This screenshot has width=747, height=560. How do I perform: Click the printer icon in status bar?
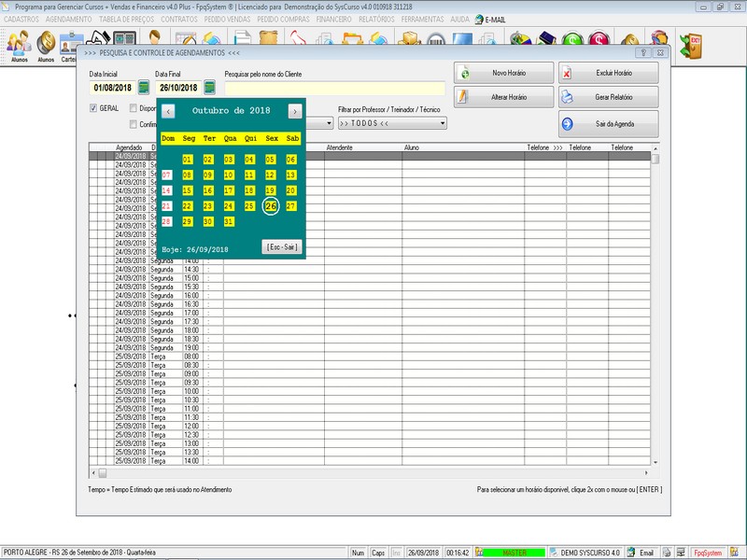click(x=667, y=553)
